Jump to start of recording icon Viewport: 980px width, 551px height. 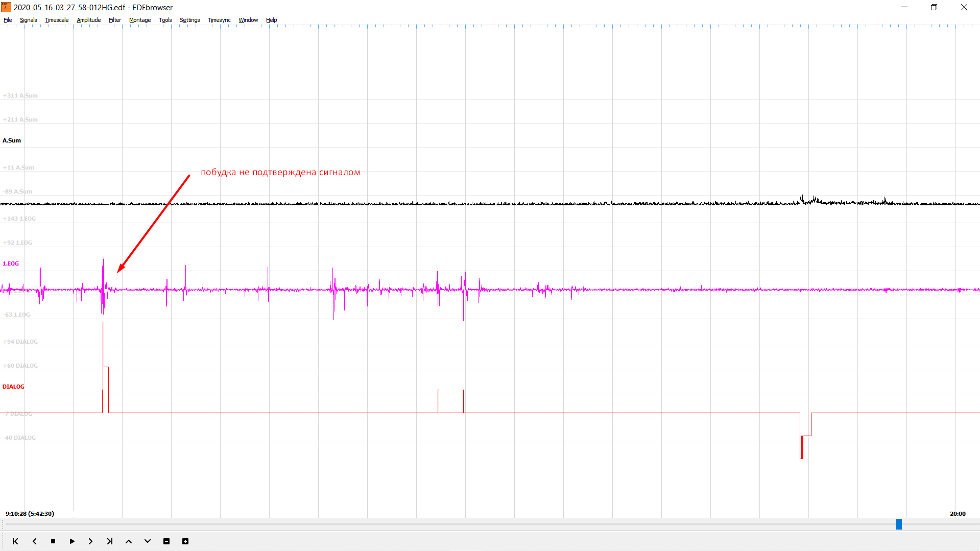coord(15,541)
